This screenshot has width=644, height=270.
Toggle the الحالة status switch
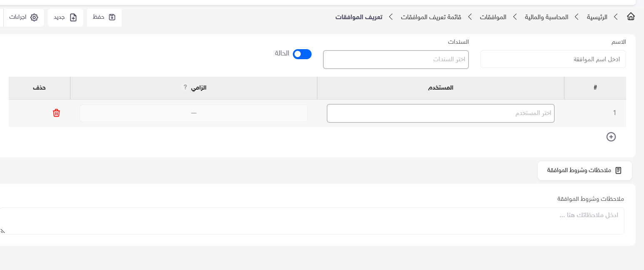[302, 54]
